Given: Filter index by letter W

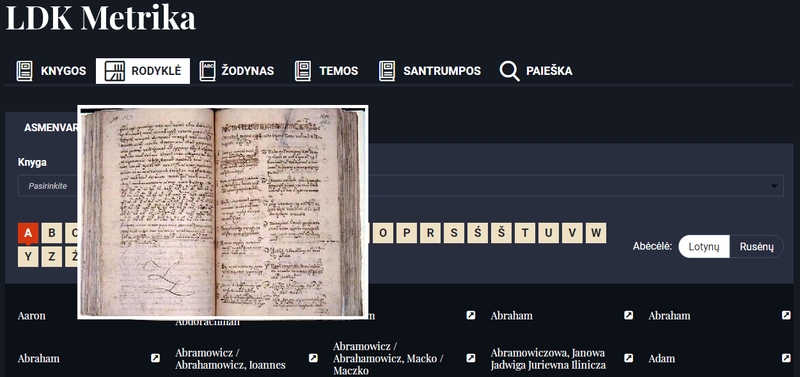Looking at the screenshot, I should (596, 233).
